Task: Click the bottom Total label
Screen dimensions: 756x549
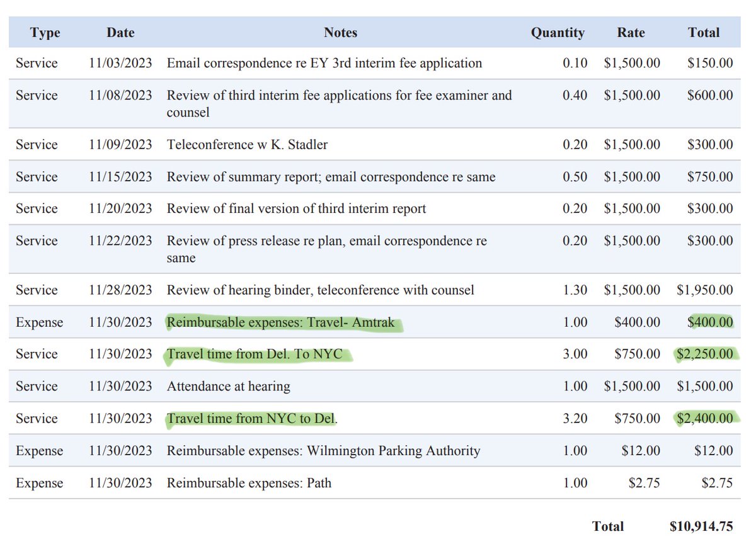Action: (608, 526)
